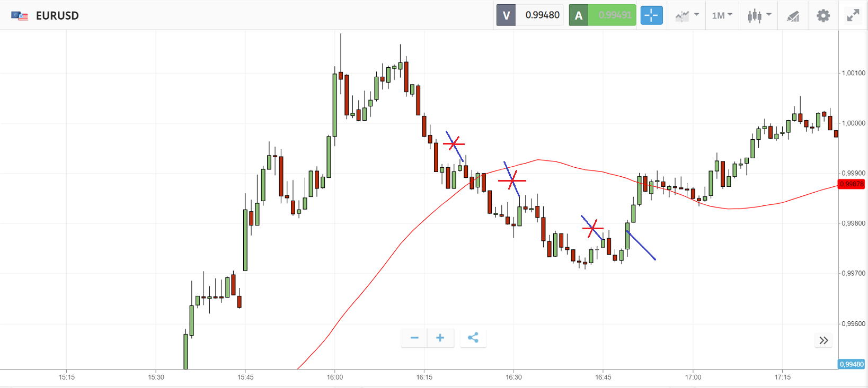Screen dimensions: 868x388
Task: Zoom in the chart with plus button
Action: pyautogui.click(x=440, y=338)
